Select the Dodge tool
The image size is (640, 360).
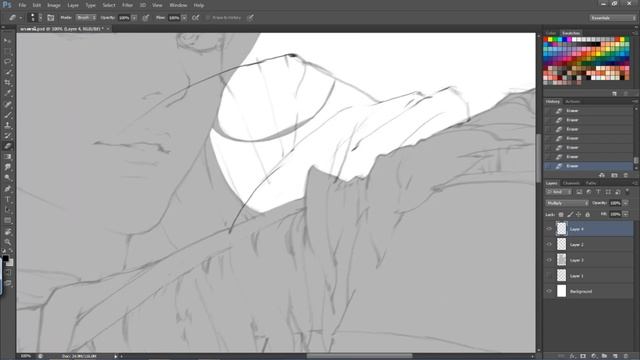(x=7, y=178)
